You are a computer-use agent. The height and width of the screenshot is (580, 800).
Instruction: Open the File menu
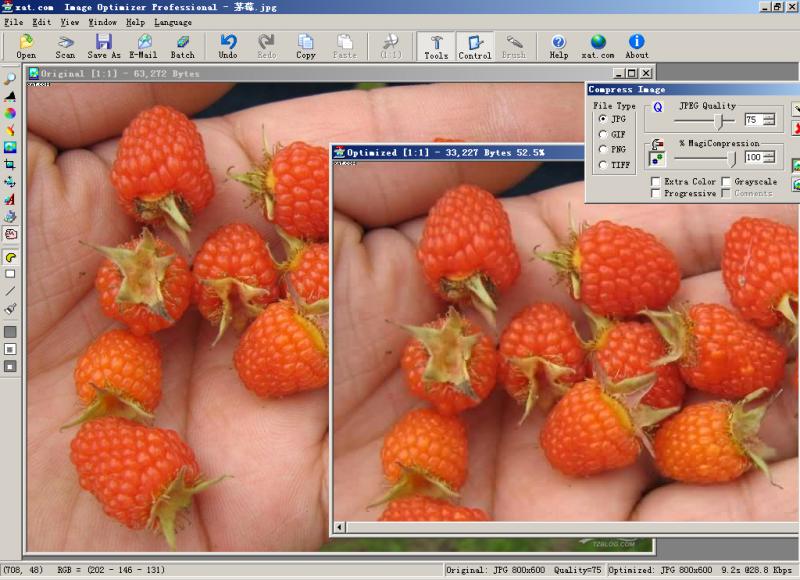pyautogui.click(x=13, y=22)
